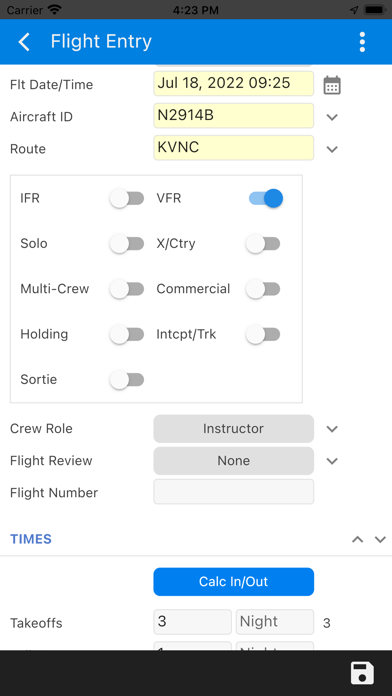Screen dimensions: 392x696
Task: Select the TIMES section header
Action: (x=31, y=539)
